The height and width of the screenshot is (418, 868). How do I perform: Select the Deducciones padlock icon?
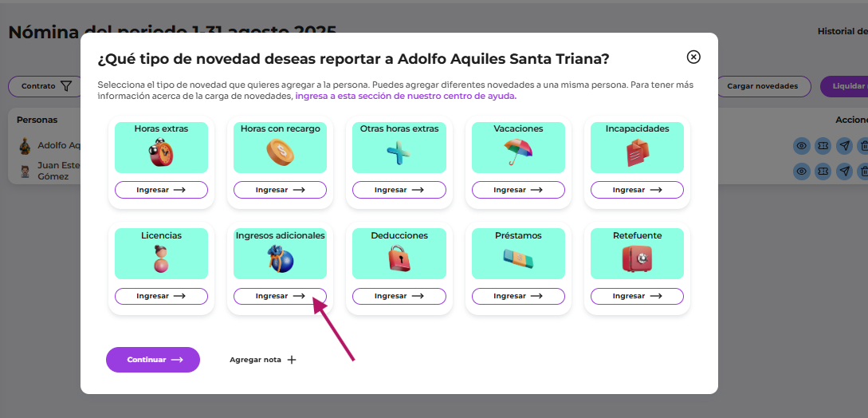coord(399,259)
